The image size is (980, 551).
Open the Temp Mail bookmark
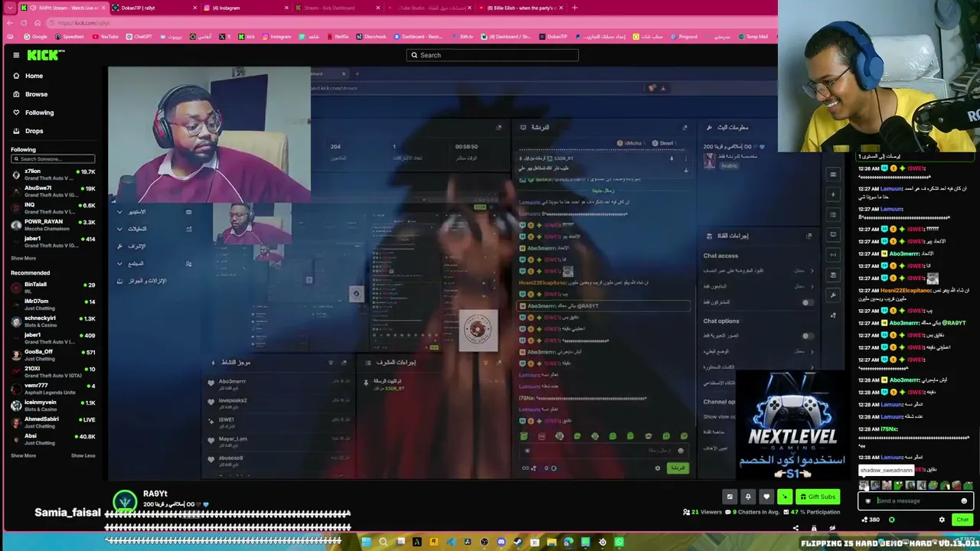[x=752, y=37]
